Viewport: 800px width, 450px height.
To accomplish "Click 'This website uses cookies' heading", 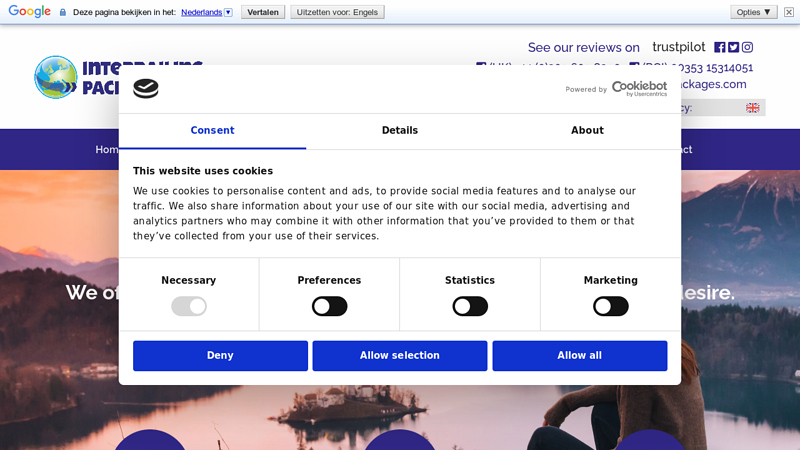I will point(203,171).
